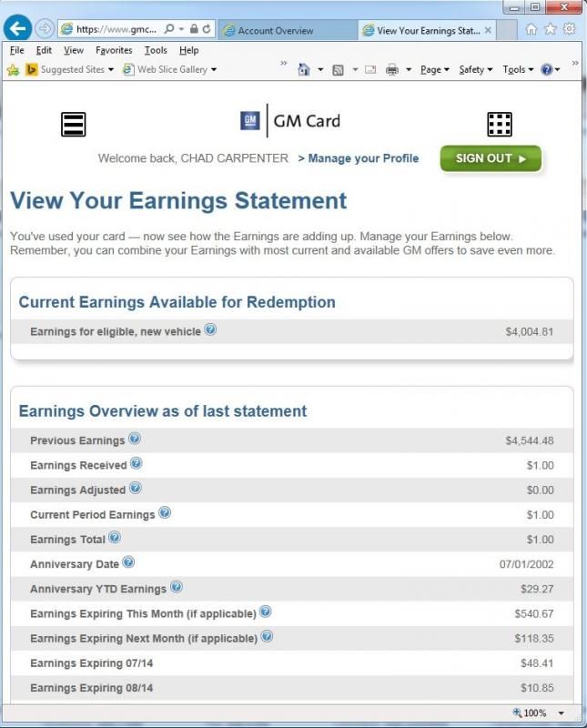Click the Print icon in the toolbar

390,68
